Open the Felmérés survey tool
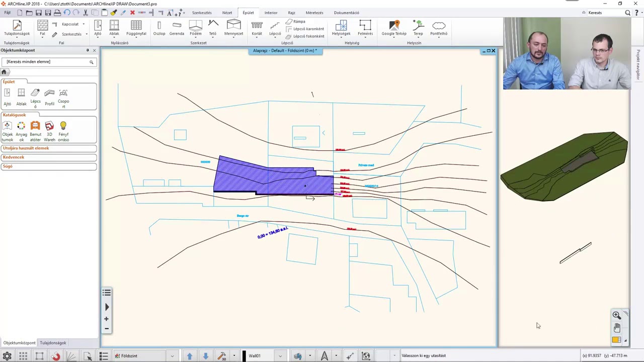644x362 pixels. (365, 28)
